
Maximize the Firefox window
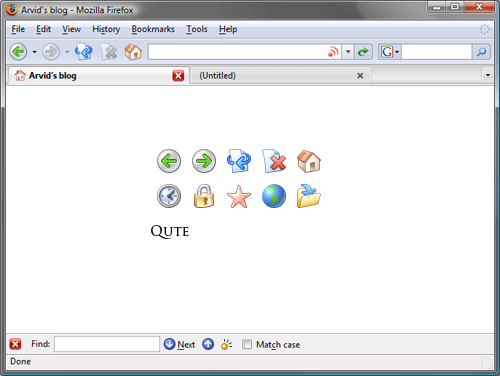click(455, 7)
